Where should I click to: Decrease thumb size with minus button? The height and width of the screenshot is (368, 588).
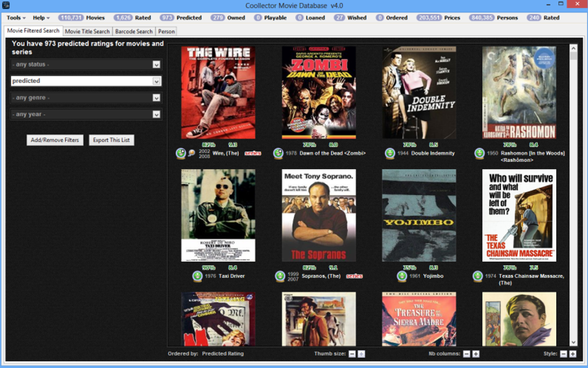pos(352,354)
